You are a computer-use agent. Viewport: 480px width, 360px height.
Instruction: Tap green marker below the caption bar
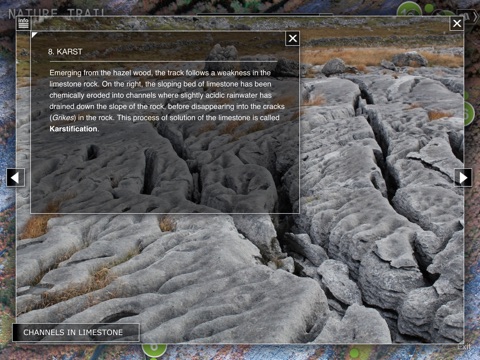coord(154,349)
